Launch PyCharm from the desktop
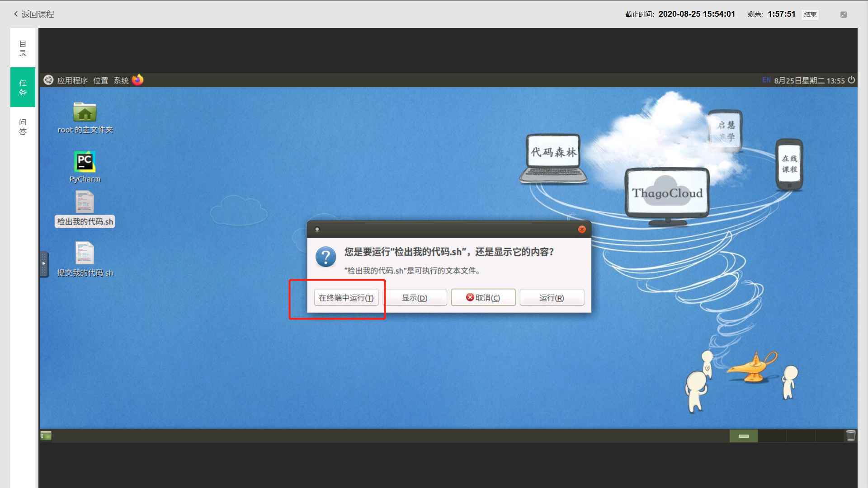Image resolution: width=868 pixels, height=488 pixels. [85, 162]
